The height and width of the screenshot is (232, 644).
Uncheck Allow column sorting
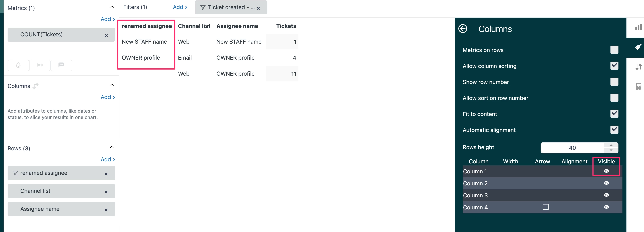(614, 66)
